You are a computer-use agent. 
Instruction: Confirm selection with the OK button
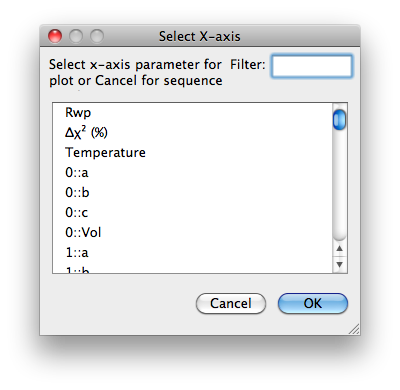coord(313,303)
